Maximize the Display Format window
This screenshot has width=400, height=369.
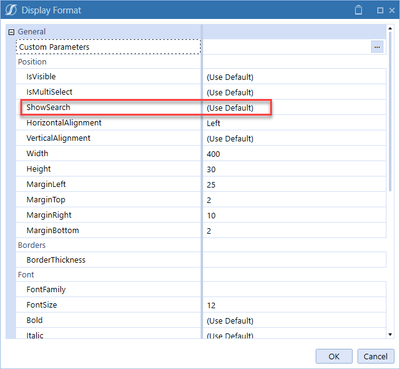click(x=380, y=10)
